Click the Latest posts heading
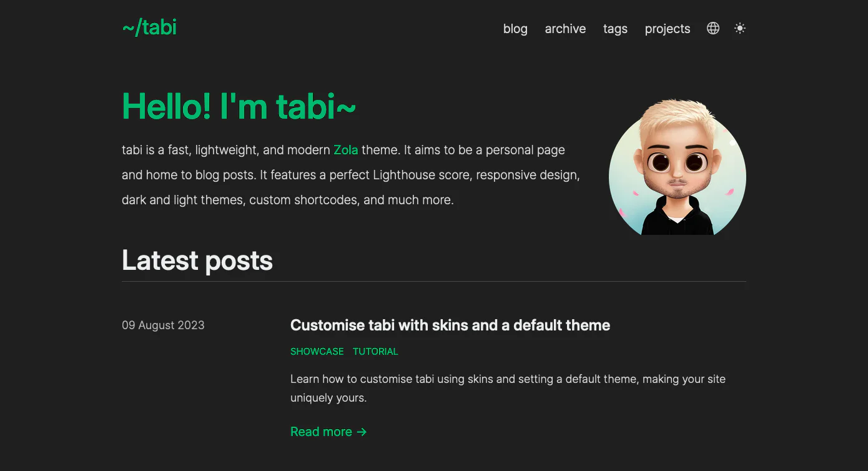Viewport: 868px width, 471px height. coord(197,260)
